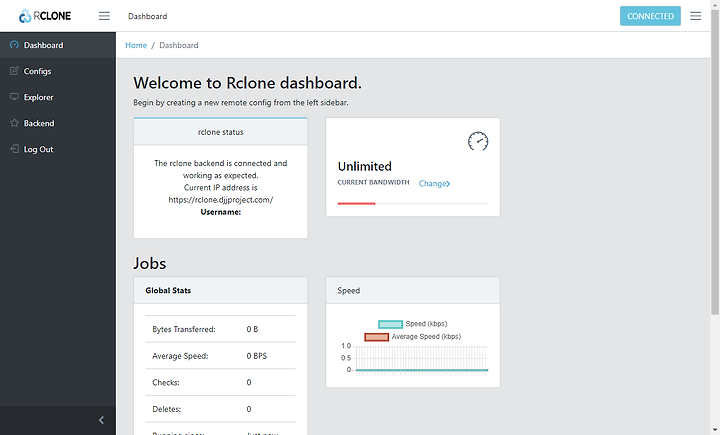This screenshot has height=435, width=720.
Task: Open Dashboard in the sidebar
Action: 58,45
